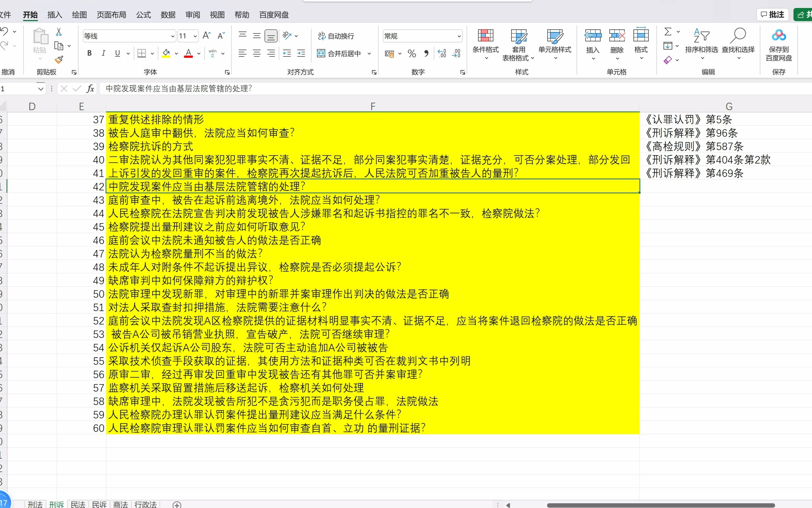
Task: Click the text orientation icon
Action: point(287,35)
